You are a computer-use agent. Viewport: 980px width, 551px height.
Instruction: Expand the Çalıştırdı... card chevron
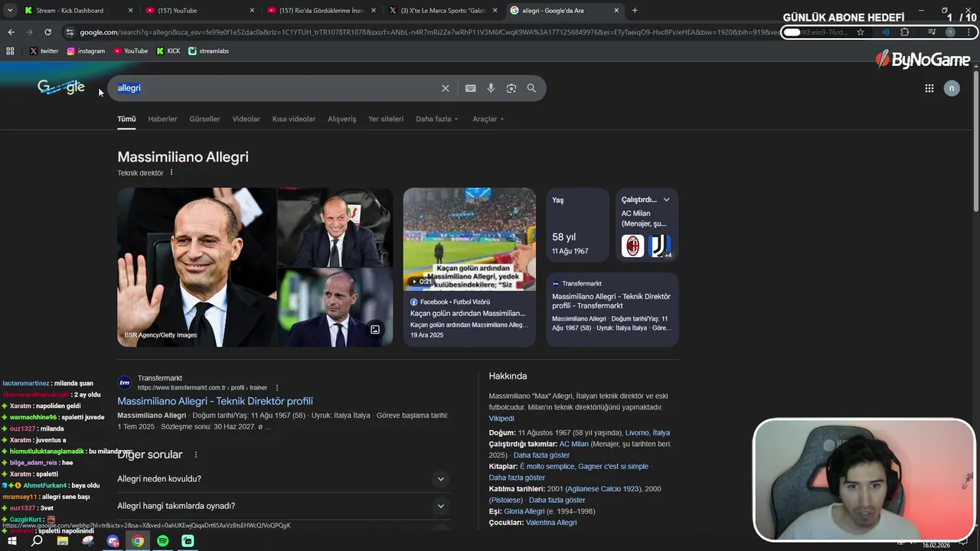(x=666, y=200)
